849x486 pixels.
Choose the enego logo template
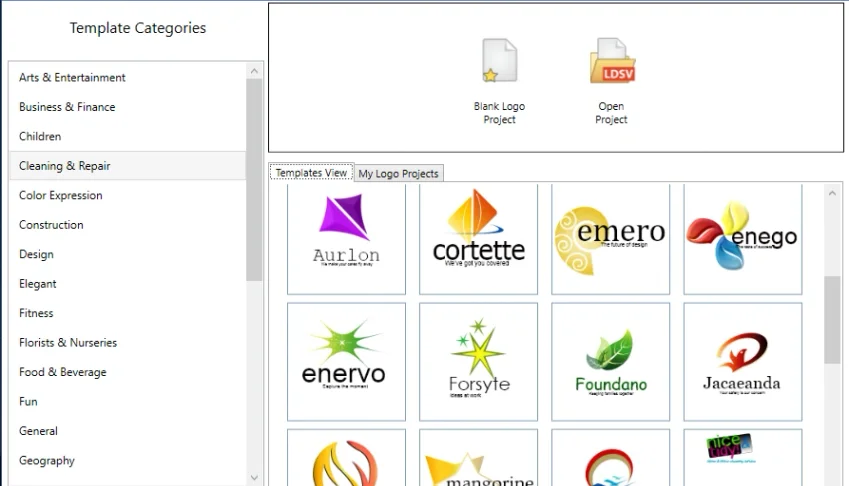point(743,239)
